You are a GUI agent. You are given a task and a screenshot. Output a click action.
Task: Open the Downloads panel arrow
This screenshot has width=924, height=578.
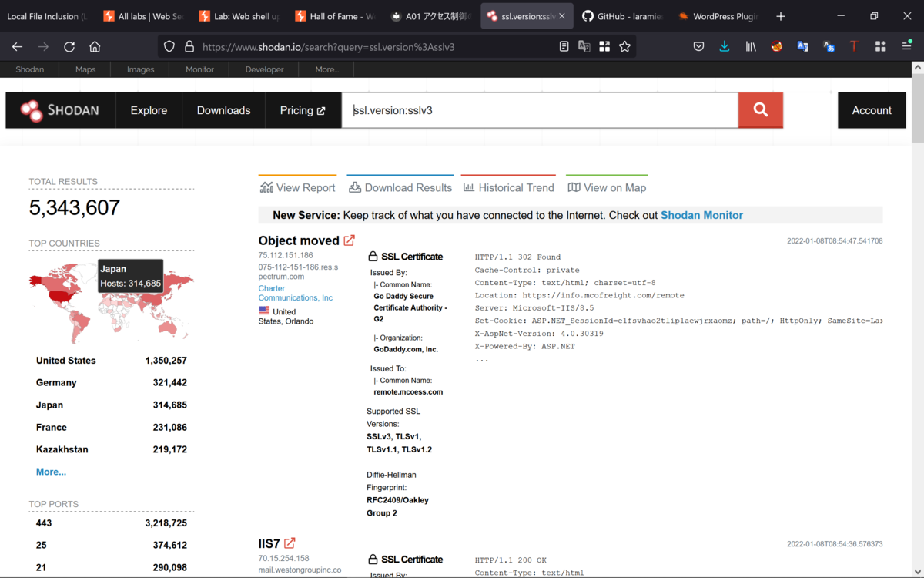tap(725, 47)
